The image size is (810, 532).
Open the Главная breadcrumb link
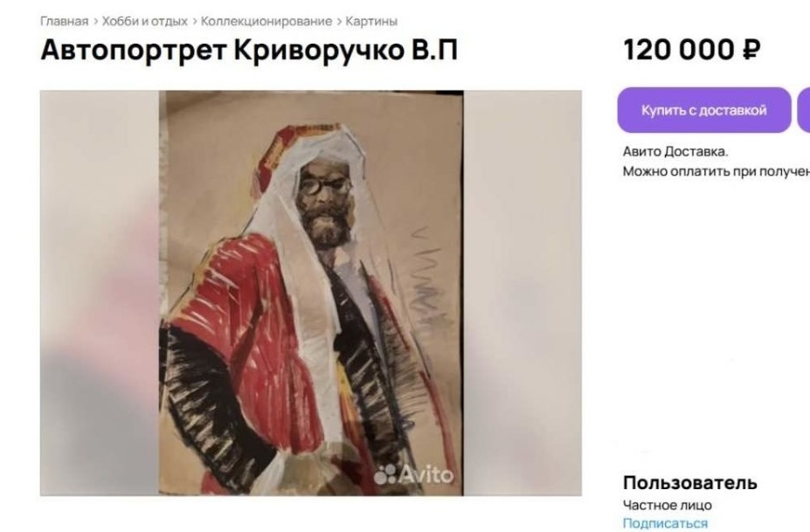point(65,22)
